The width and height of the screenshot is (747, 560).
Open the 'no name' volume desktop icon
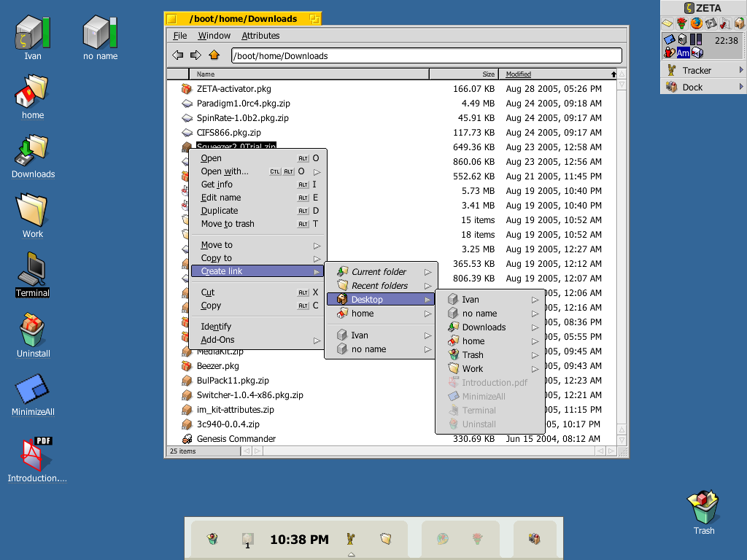click(x=100, y=33)
